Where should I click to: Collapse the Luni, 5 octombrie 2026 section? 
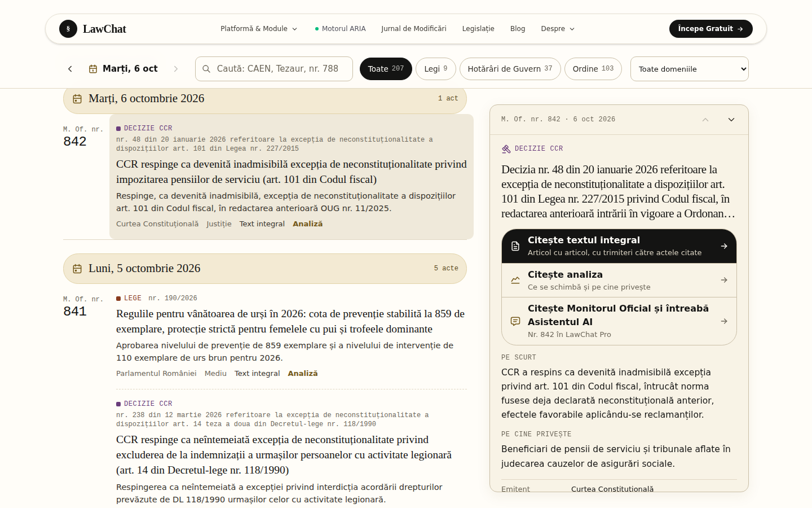265,269
